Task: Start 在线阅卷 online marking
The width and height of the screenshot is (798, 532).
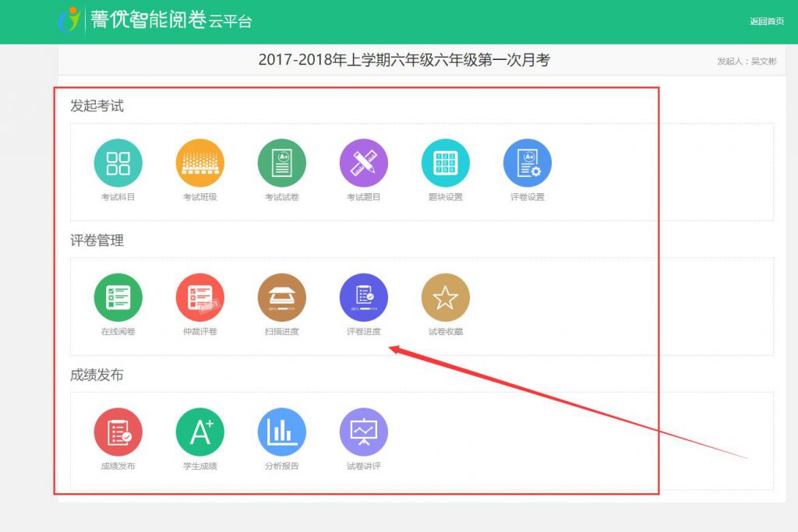Action: 118,298
